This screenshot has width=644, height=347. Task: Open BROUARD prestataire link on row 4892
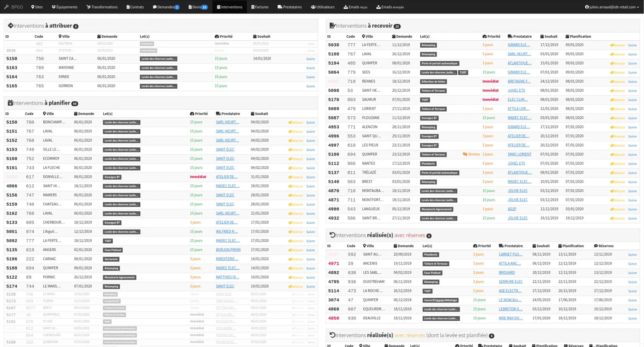point(506,273)
